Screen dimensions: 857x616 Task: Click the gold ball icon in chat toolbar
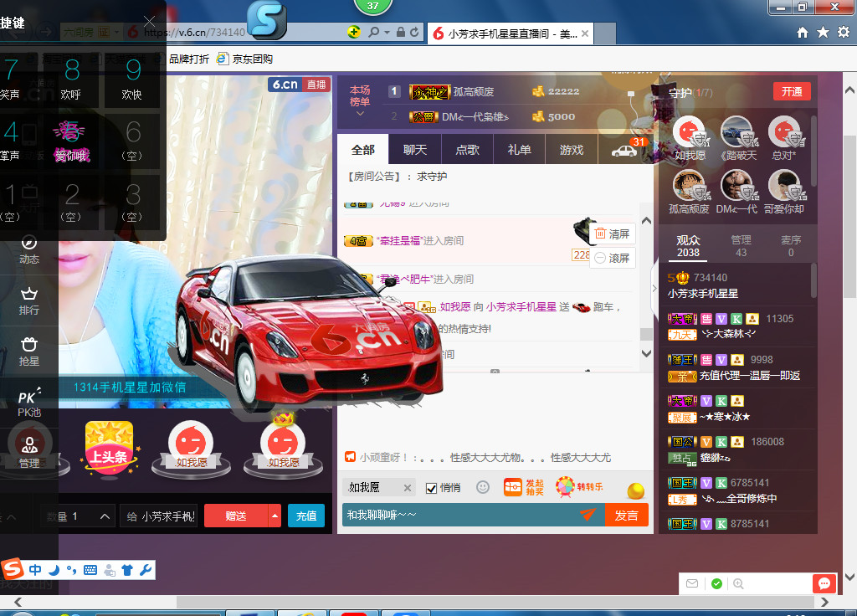coord(636,490)
